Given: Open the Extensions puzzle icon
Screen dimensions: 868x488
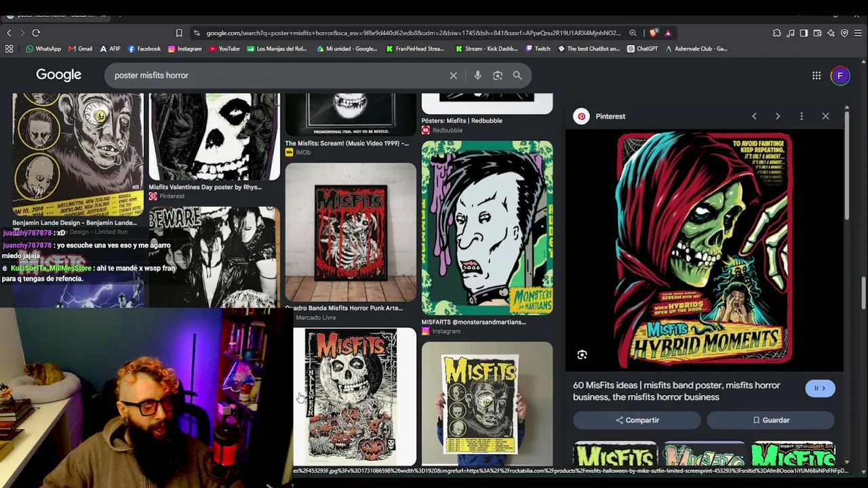Looking at the screenshot, I should pos(776,33).
